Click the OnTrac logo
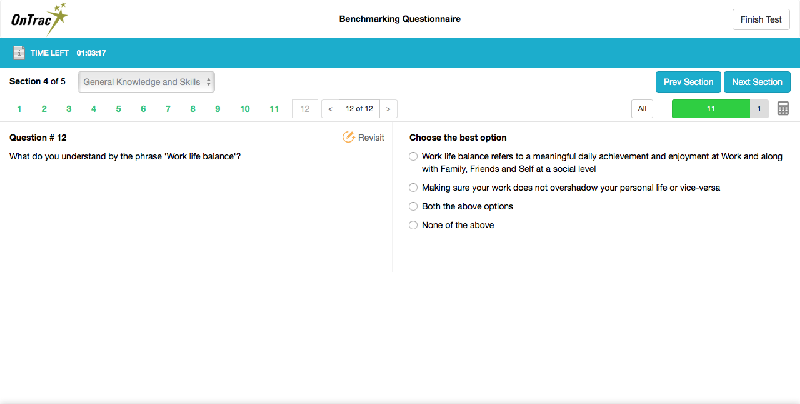This screenshot has width=800, height=404. [x=39, y=18]
